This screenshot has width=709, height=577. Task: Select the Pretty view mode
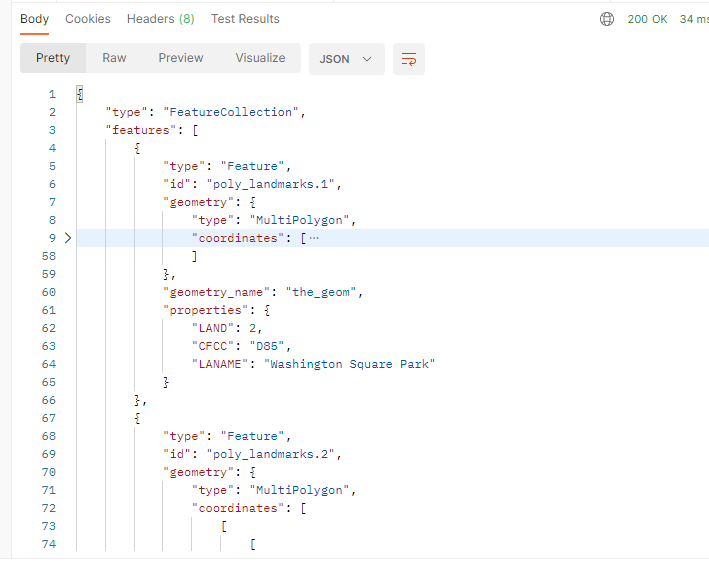(x=53, y=58)
